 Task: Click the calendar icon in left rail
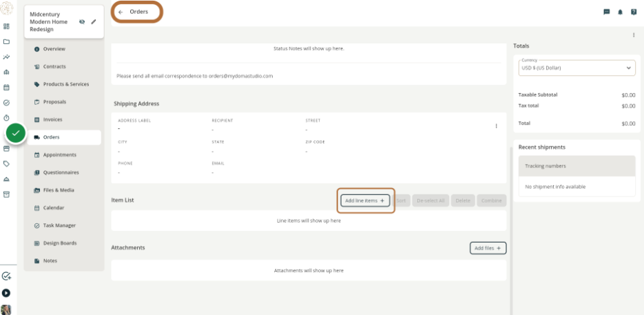[6, 87]
